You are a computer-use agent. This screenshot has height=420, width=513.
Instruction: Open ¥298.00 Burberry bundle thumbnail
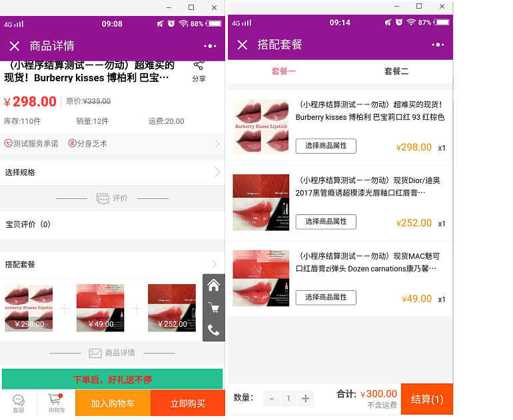pos(29,308)
